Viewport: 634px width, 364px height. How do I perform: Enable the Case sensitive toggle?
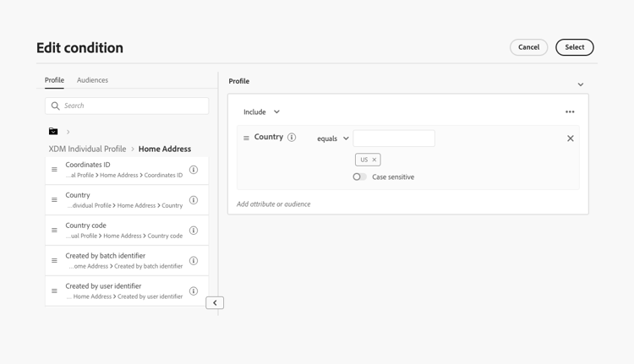[360, 177]
